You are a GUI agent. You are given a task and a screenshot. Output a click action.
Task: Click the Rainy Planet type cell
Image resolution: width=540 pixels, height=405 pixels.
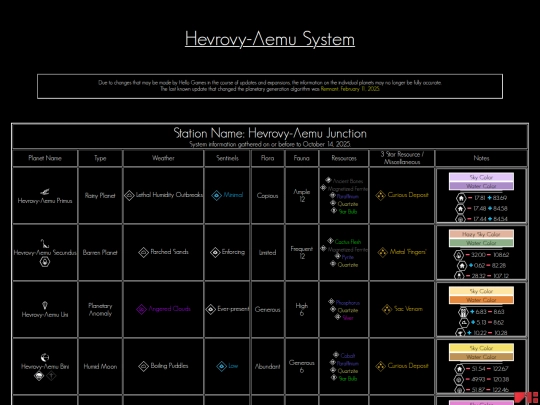[x=100, y=196]
